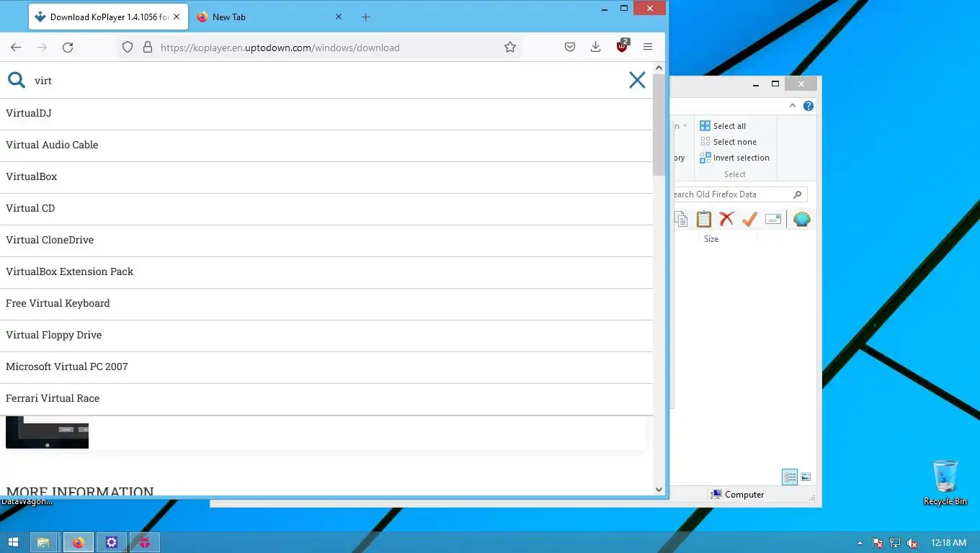Screen dimensions: 980x553
Task: Click Invert selection in the Explorer ribbon
Action: pos(735,158)
